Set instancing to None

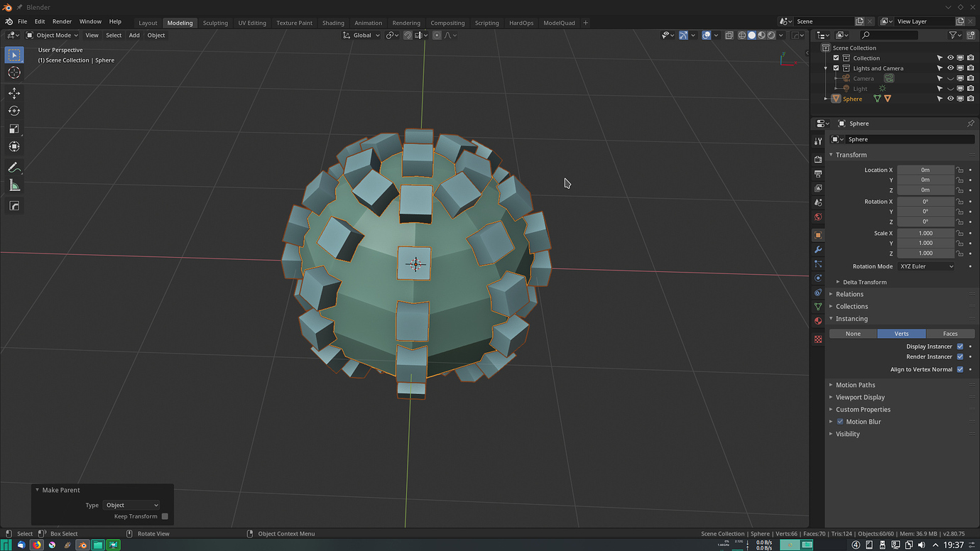click(852, 333)
